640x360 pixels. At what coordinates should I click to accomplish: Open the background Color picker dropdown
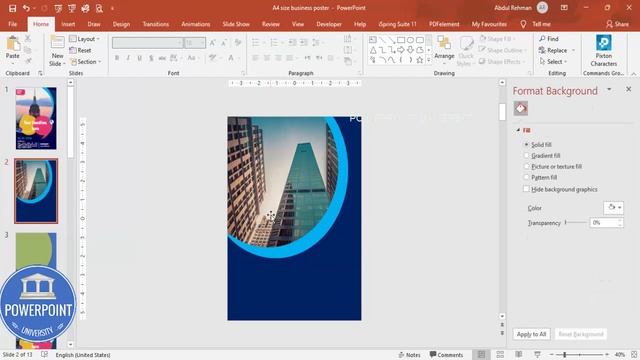pos(613,207)
